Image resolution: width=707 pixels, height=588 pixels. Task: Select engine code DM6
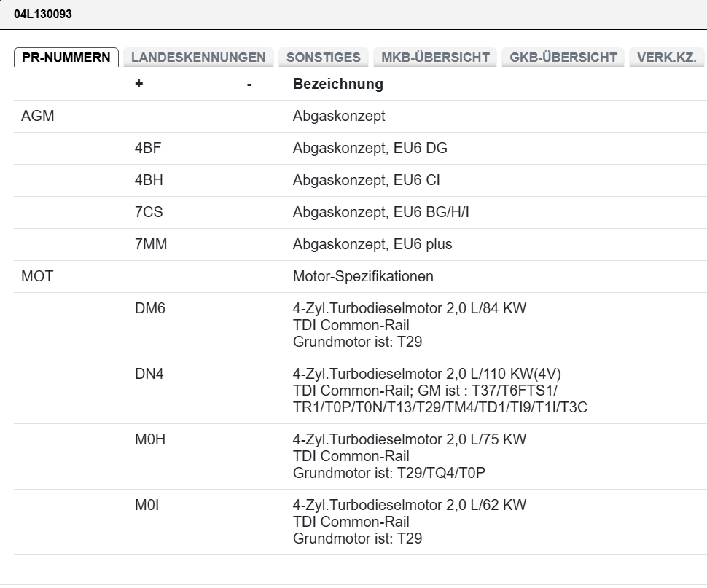tap(150, 309)
